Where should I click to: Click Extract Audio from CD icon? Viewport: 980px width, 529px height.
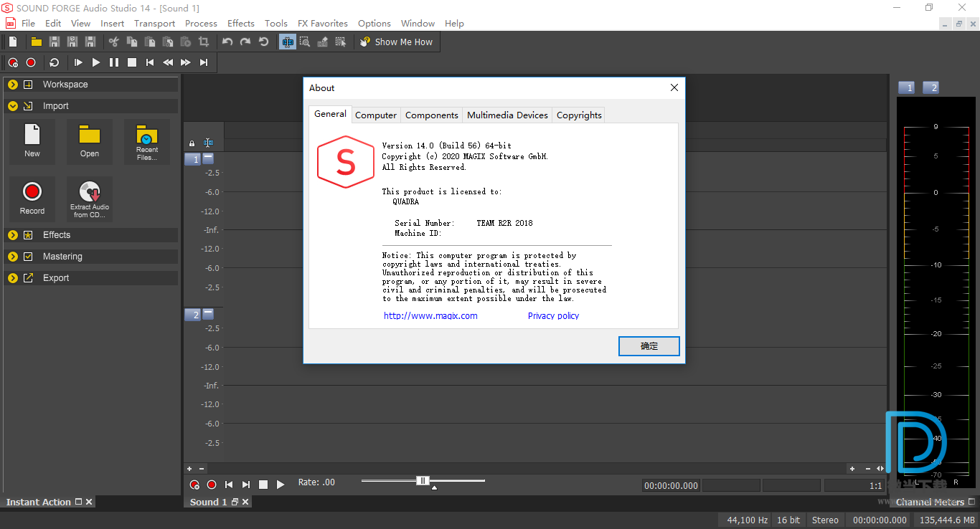[x=90, y=199]
